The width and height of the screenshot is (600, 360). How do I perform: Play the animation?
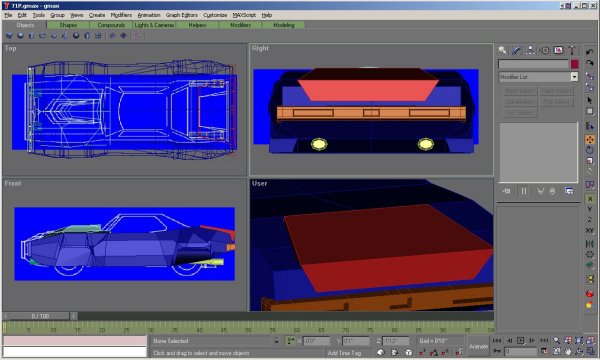tap(520, 340)
